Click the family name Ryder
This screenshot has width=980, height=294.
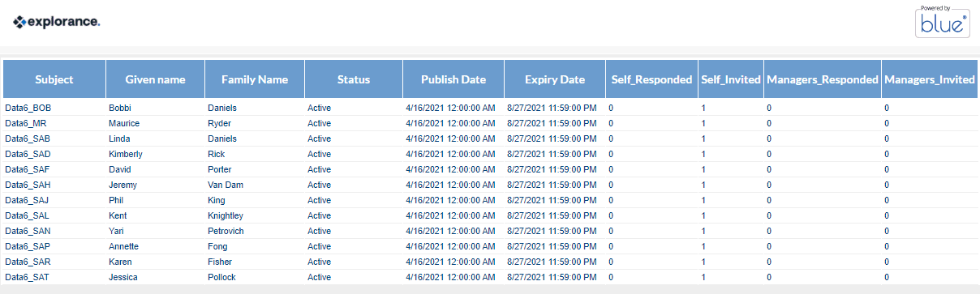[x=220, y=123]
